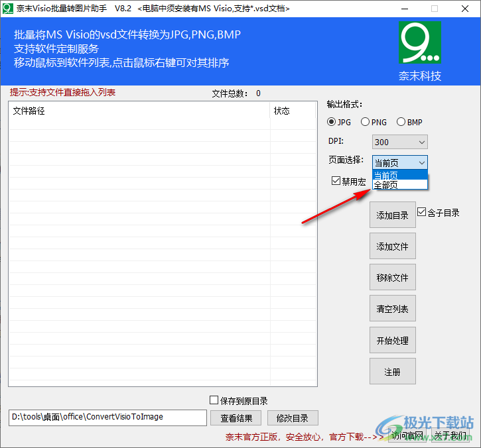The height and width of the screenshot is (448, 481).
Task: Click the 奈末科技 company label
Action: coord(420,76)
